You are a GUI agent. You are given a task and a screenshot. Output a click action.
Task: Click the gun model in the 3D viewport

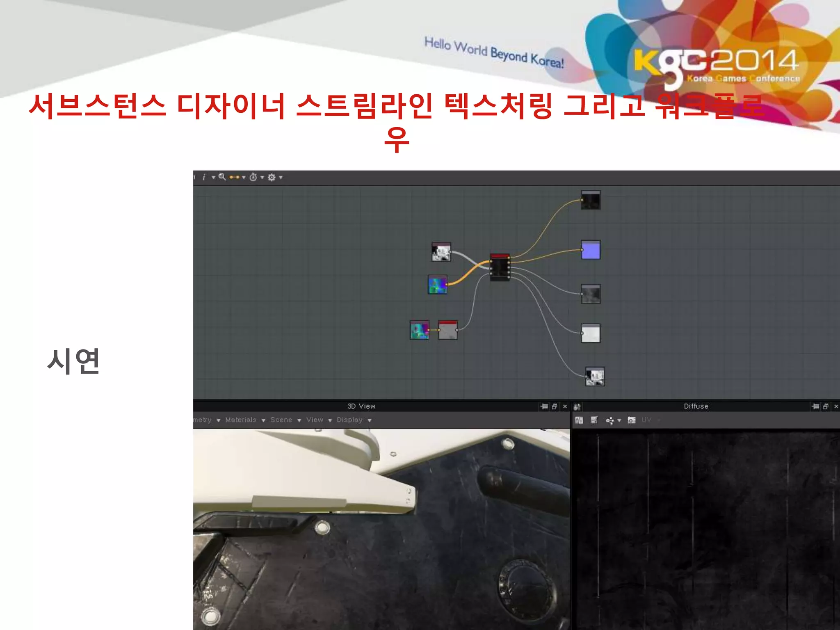pos(381,529)
